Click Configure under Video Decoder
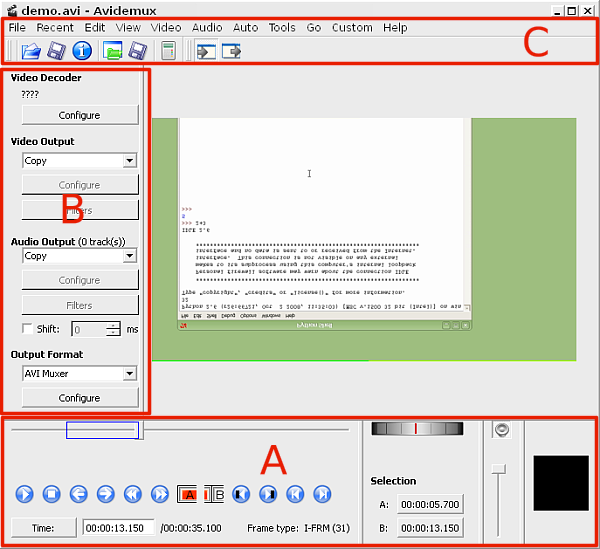 click(79, 116)
